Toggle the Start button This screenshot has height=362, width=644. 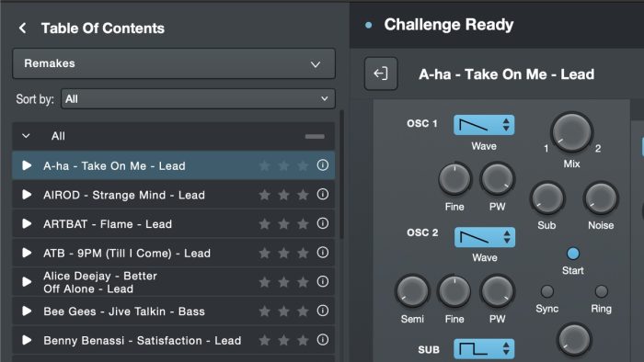pos(573,254)
